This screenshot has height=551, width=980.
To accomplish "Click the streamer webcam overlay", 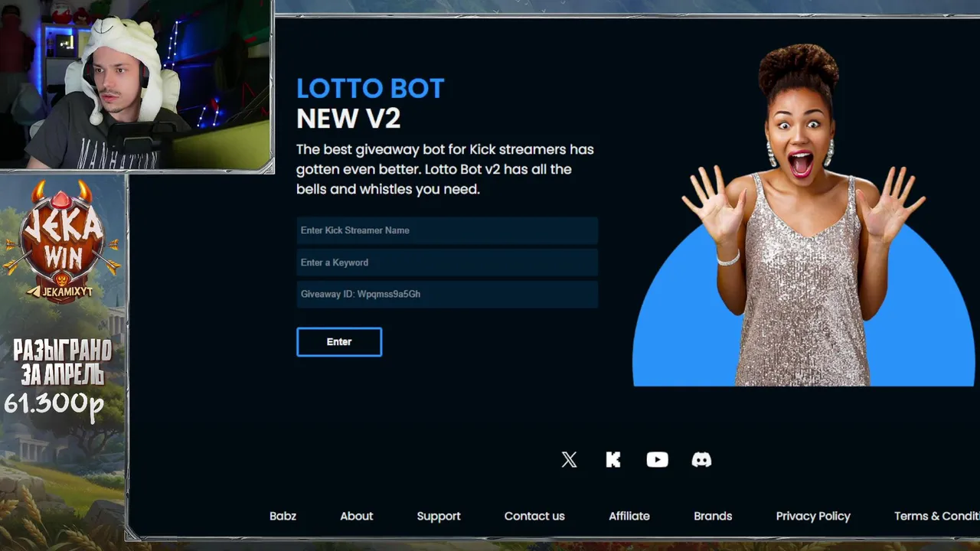I will 136,85.
